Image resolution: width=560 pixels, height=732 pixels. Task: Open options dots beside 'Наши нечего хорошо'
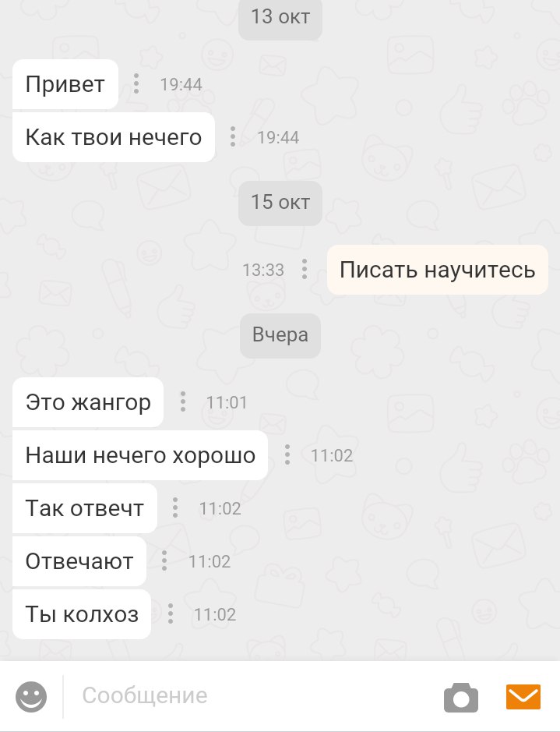(x=287, y=454)
